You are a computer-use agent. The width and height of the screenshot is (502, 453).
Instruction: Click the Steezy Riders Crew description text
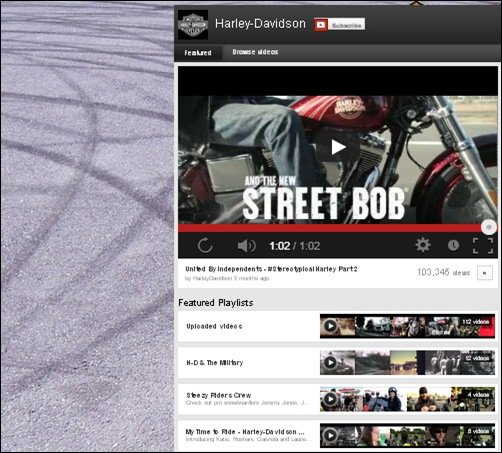click(x=246, y=403)
